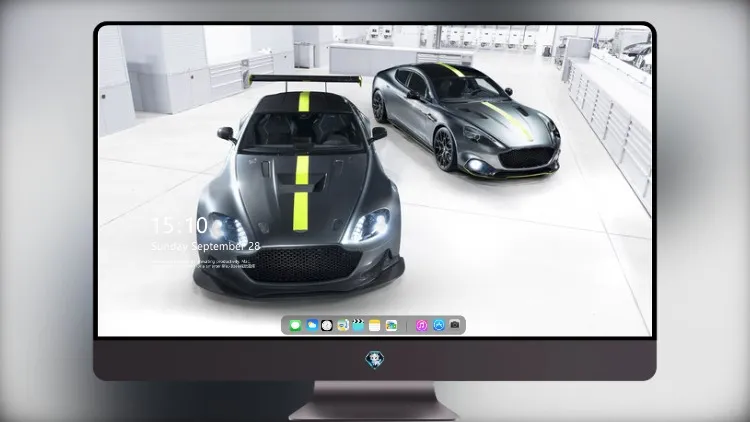Open the Clock app in dock

click(327, 325)
